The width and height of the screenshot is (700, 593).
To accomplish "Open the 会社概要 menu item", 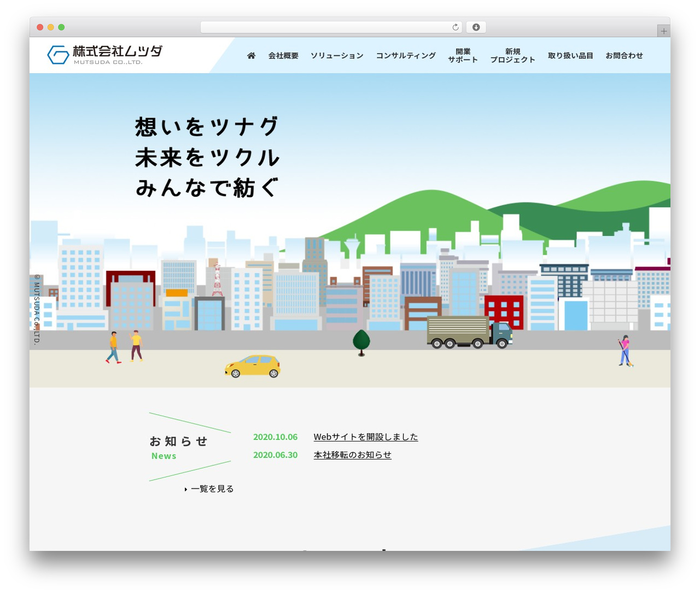I will (283, 56).
